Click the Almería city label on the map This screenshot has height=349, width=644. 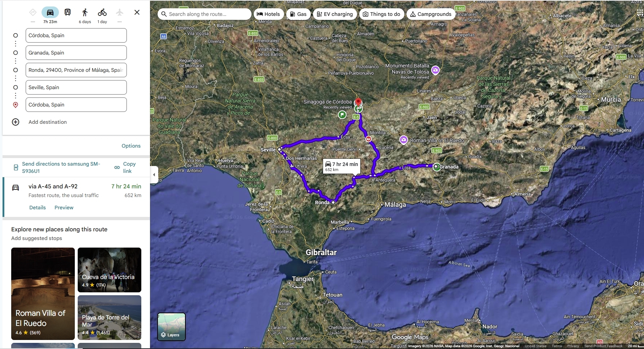click(523, 194)
